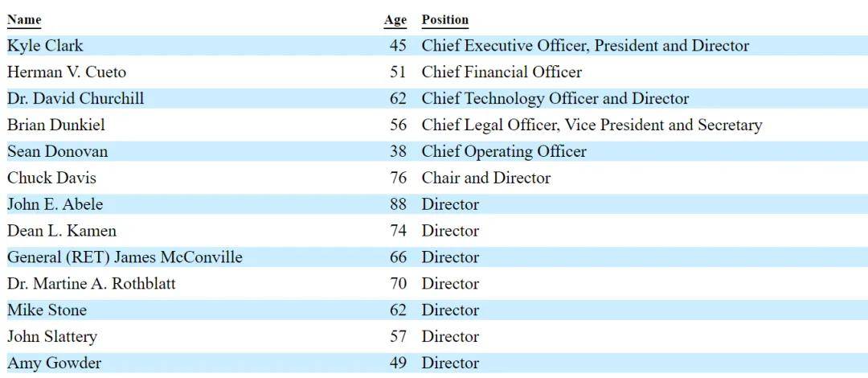Click Amy Gowder in the last row
This screenshot has height=378, width=868.
[x=54, y=363]
